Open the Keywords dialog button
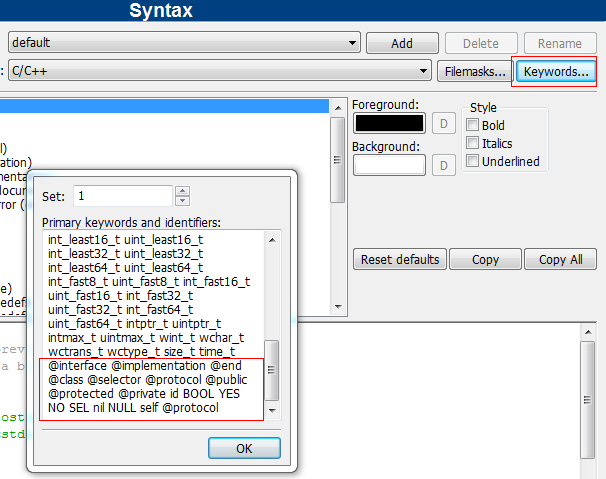The image size is (606, 479). [x=555, y=72]
